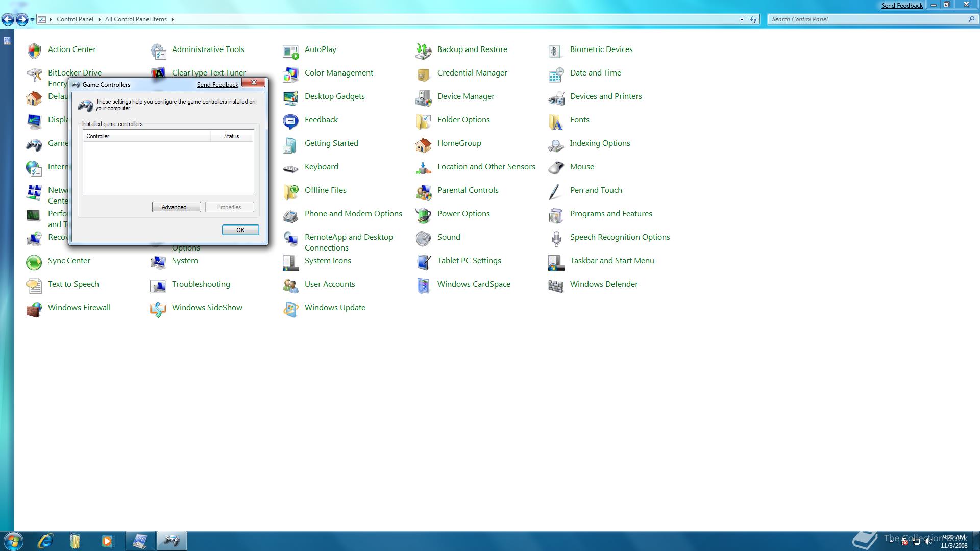Click the Keyboard icon
The height and width of the screenshot is (551, 980).
pos(291,168)
